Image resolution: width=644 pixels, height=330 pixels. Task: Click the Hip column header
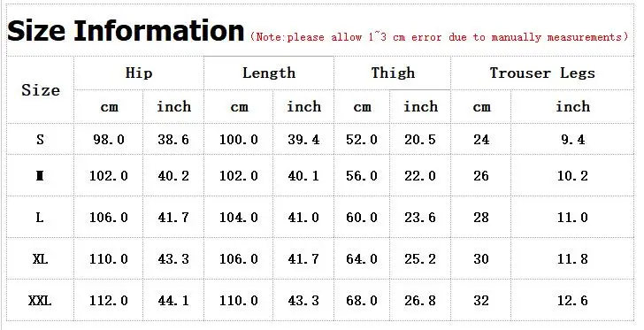click(x=139, y=73)
